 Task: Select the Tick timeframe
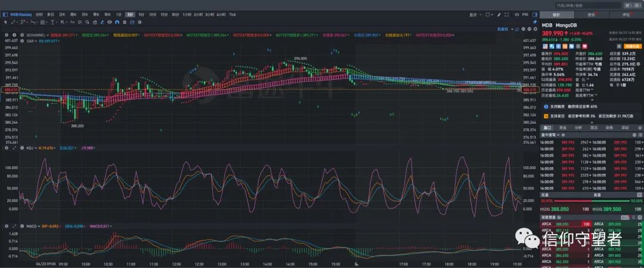pos(233,15)
